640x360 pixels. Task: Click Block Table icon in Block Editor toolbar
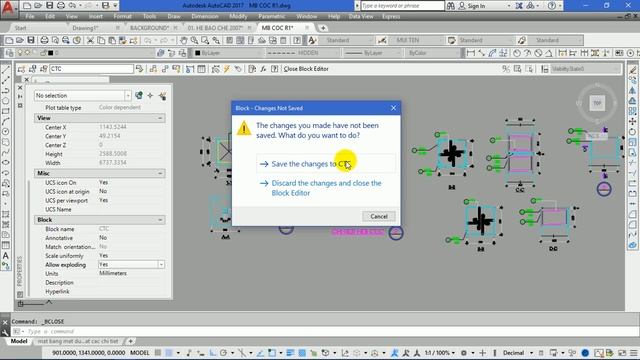(201, 69)
